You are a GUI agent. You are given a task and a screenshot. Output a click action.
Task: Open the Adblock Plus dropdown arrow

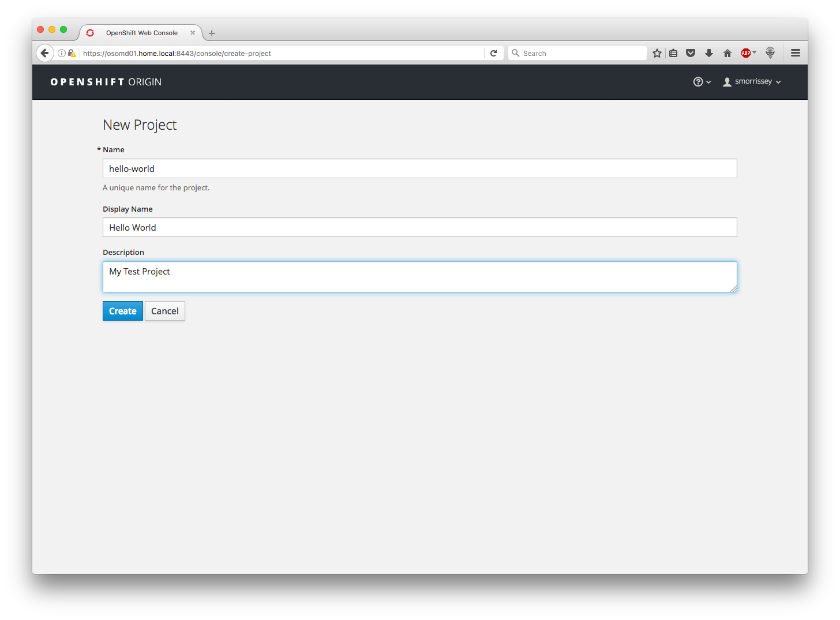tap(754, 52)
